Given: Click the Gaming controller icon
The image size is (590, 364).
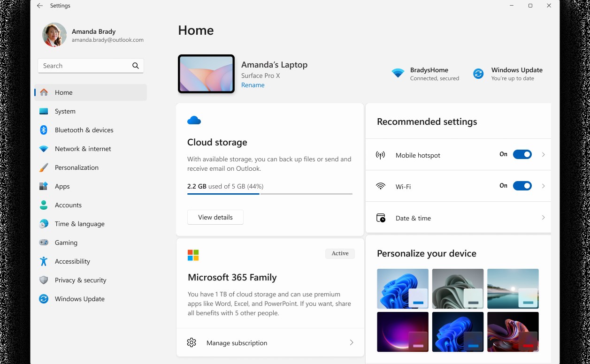Looking at the screenshot, I should click(44, 243).
